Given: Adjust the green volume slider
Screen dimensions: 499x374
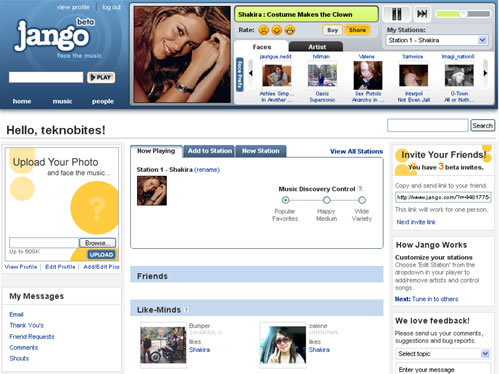Looking at the screenshot, I should (x=463, y=14).
